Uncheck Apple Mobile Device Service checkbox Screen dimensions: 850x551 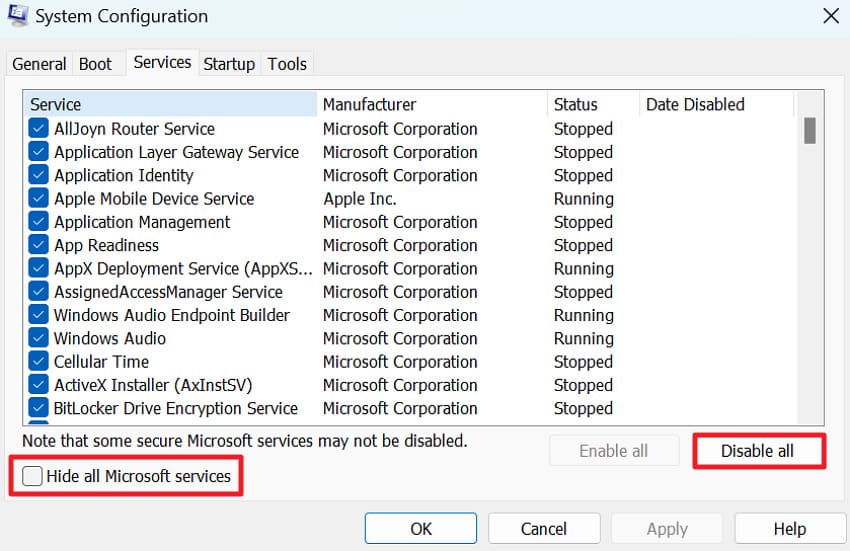pyautogui.click(x=38, y=198)
